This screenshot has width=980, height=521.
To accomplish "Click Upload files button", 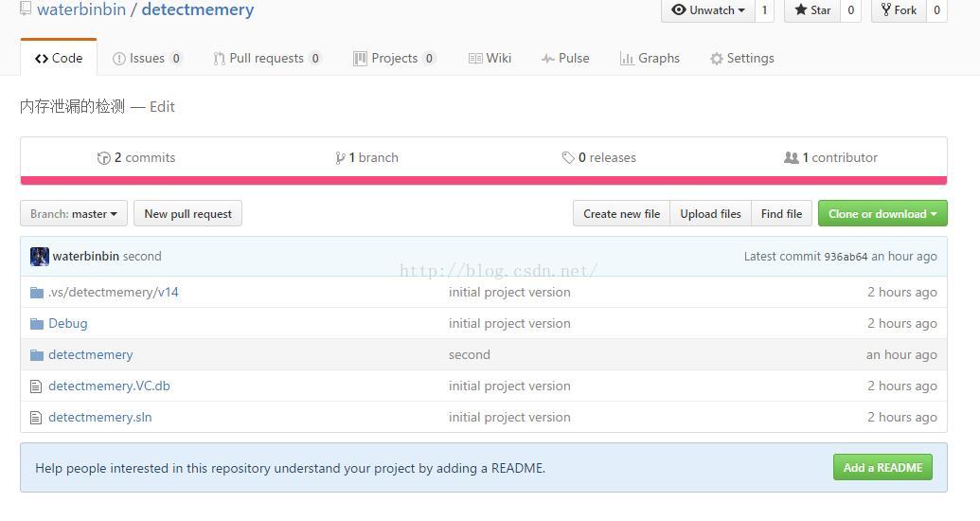I will (711, 213).
